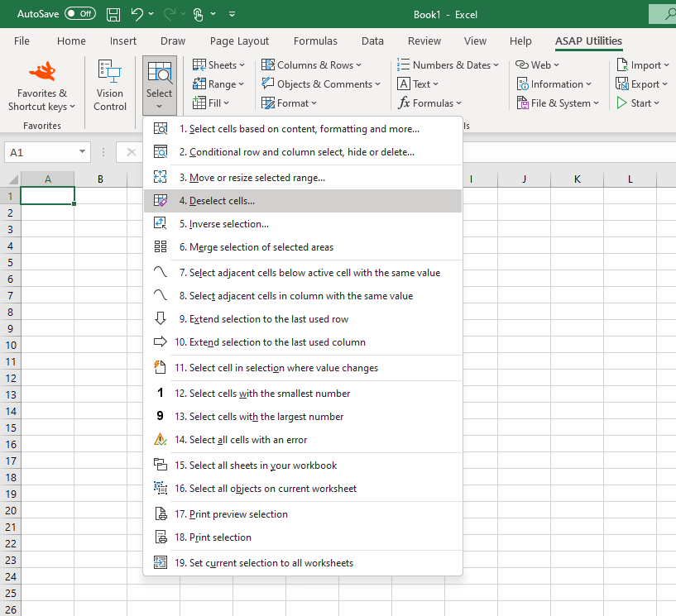The height and width of the screenshot is (616, 676).
Task: Click the Select magnifier icon in ribbon
Action: 159,74
